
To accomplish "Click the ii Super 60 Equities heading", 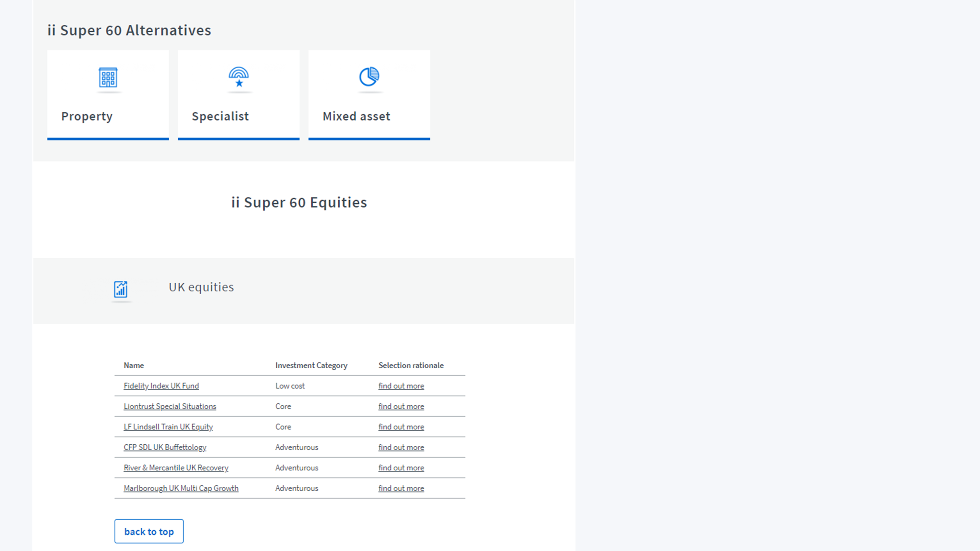I will click(299, 203).
